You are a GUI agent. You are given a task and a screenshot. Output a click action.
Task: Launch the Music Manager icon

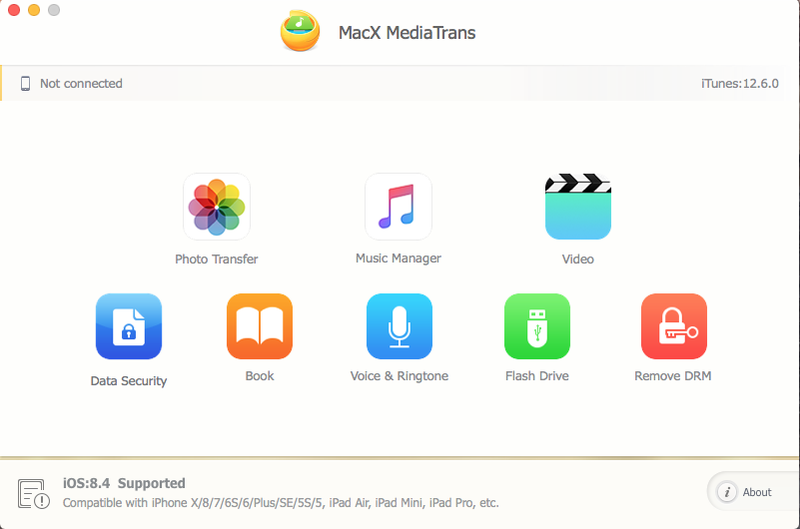[x=398, y=207]
